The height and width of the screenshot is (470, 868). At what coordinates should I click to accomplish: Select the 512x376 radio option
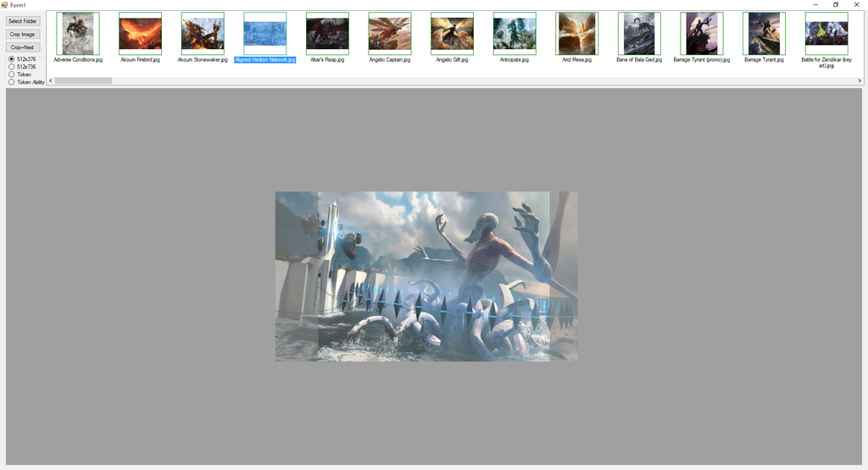coord(22,59)
